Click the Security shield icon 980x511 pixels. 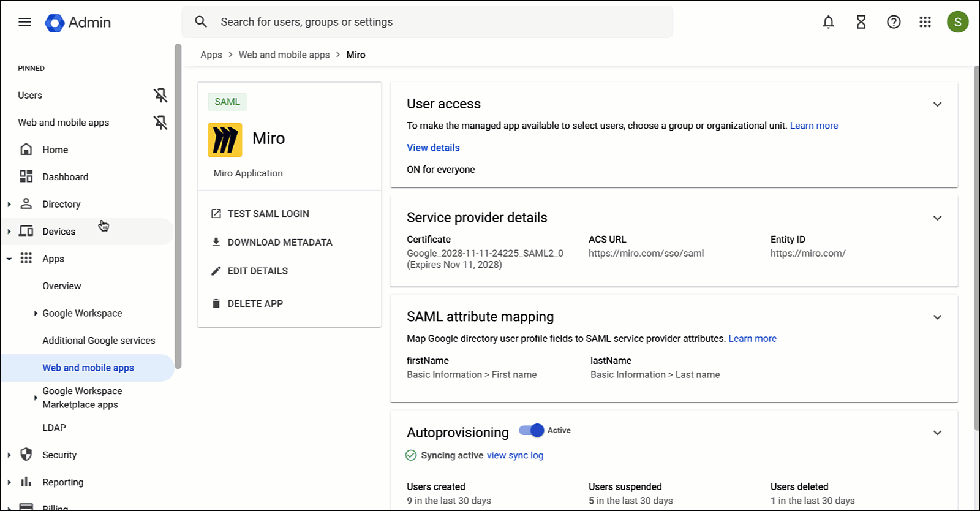pos(26,454)
